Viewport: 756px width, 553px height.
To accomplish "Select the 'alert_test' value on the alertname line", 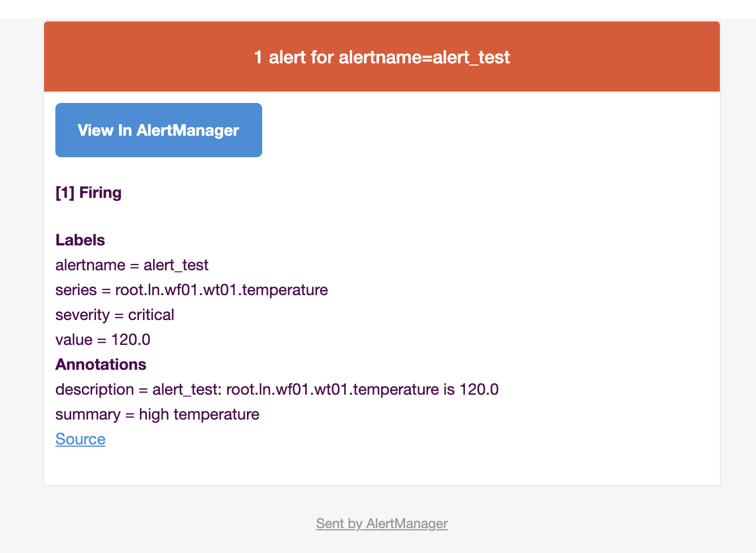I will pyautogui.click(x=176, y=265).
